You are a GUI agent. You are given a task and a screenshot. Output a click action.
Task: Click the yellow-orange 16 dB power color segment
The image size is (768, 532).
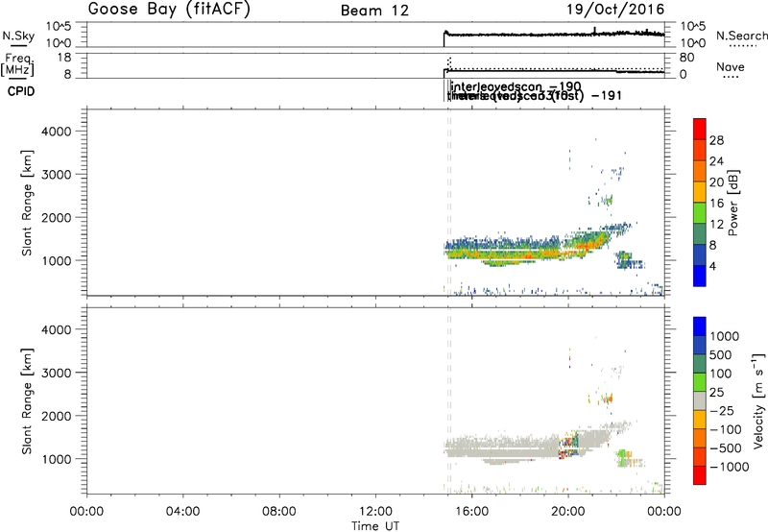[700, 191]
